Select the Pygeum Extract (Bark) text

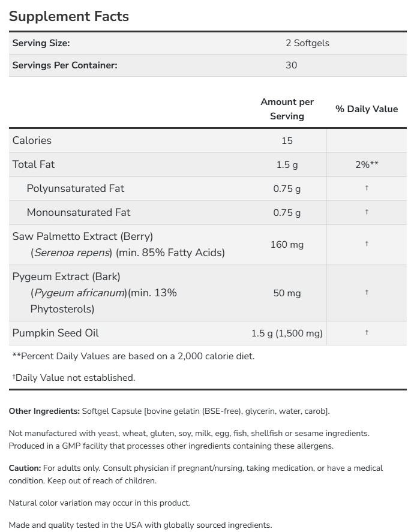click(x=67, y=277)
